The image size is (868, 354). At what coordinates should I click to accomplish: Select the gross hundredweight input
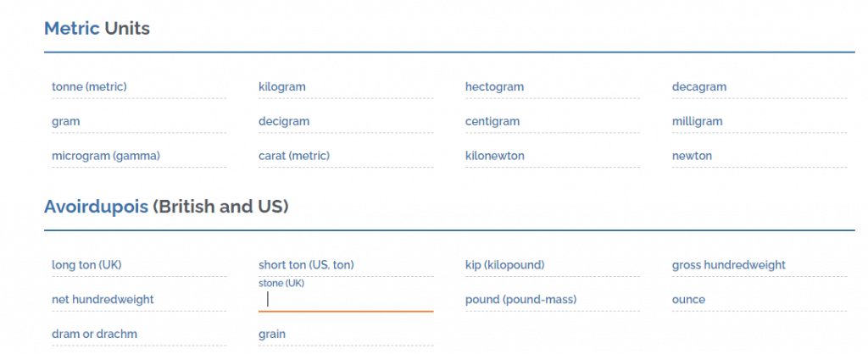759,266
